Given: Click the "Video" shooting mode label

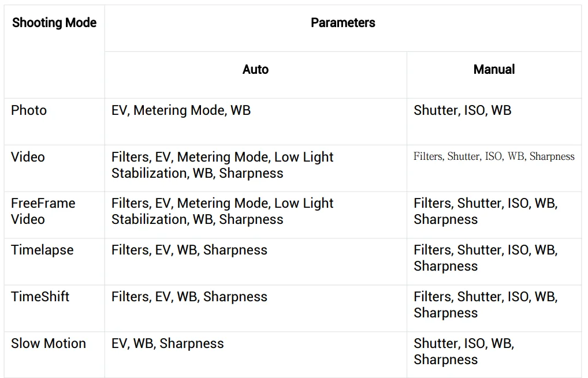Looking at the screenshot, I should click(x=28, y=157).
